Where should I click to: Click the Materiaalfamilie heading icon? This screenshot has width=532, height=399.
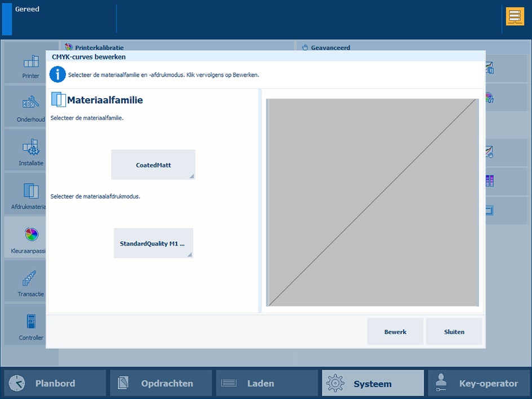click(x=59, y=100)
